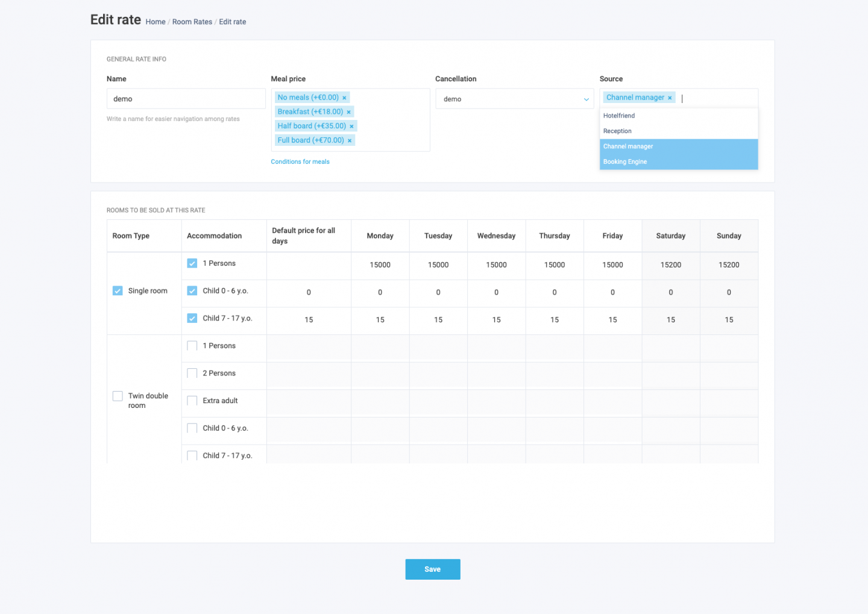Click the Saturday column header
This screenshot has height=614, width=868.
pyautogui.click(x=671, y=236)
